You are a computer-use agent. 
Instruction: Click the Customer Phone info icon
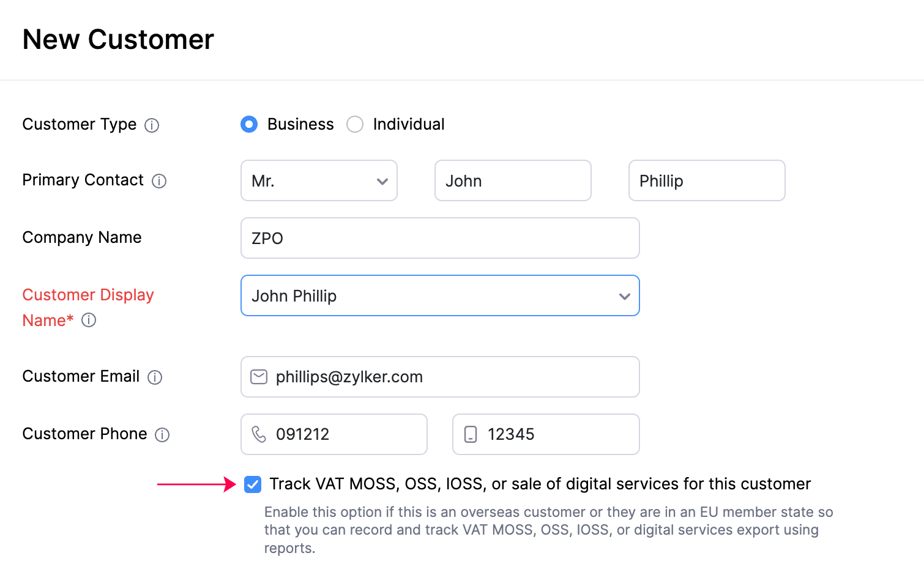point(162,435)
